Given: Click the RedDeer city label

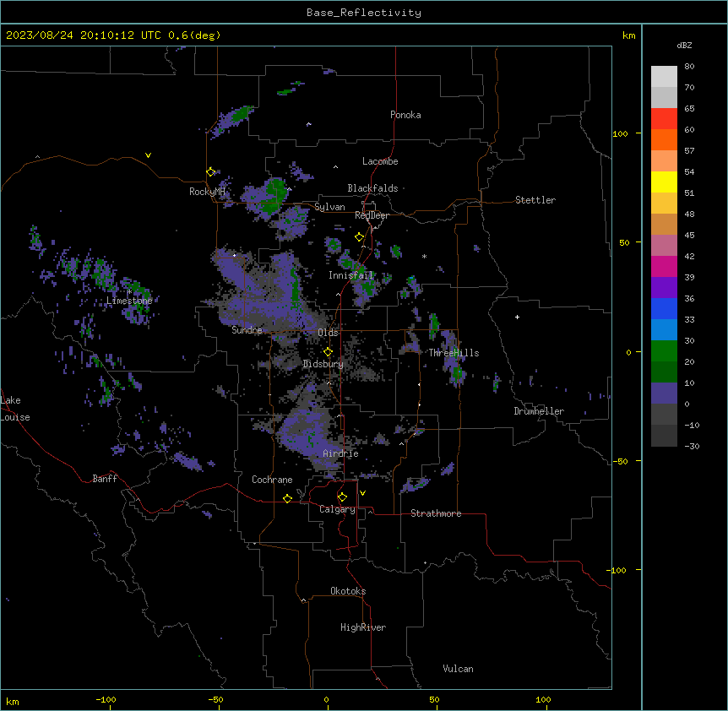Looking at the screenshot, I should tap(372, 215).
